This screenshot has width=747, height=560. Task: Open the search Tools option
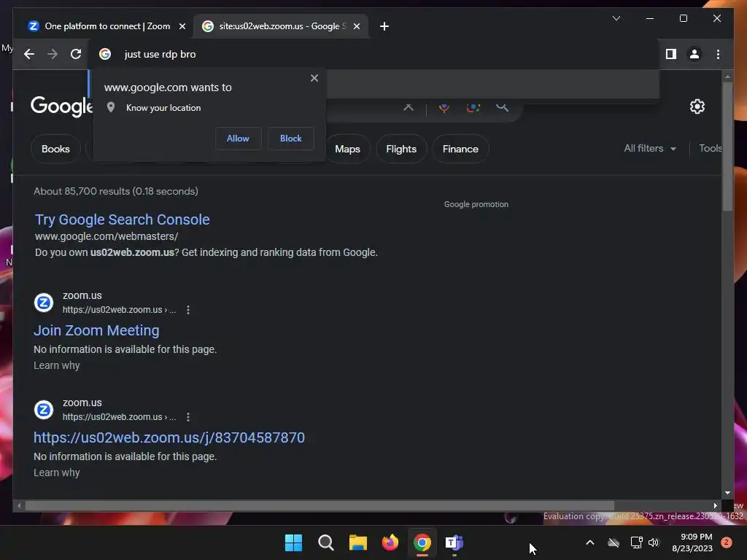pos(710,149)
